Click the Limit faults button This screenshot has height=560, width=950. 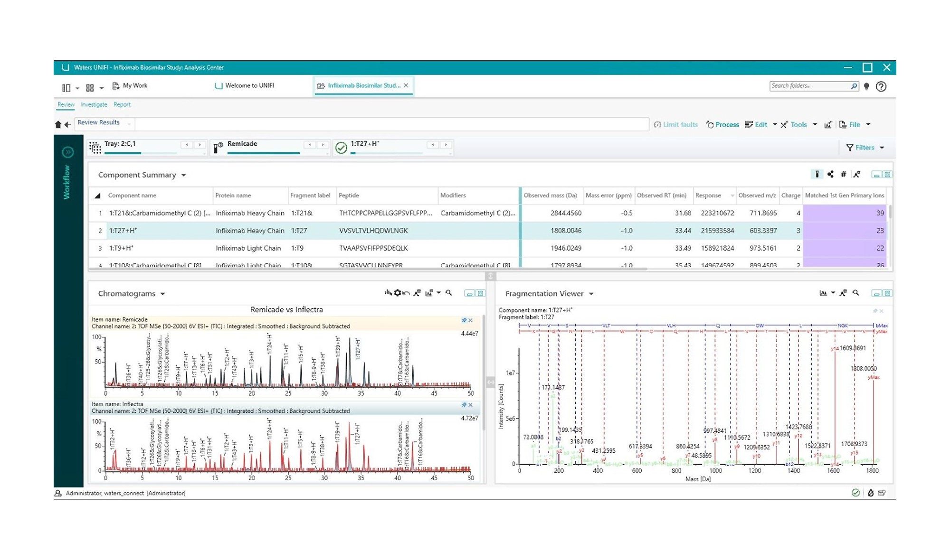[x=675, y=125]
